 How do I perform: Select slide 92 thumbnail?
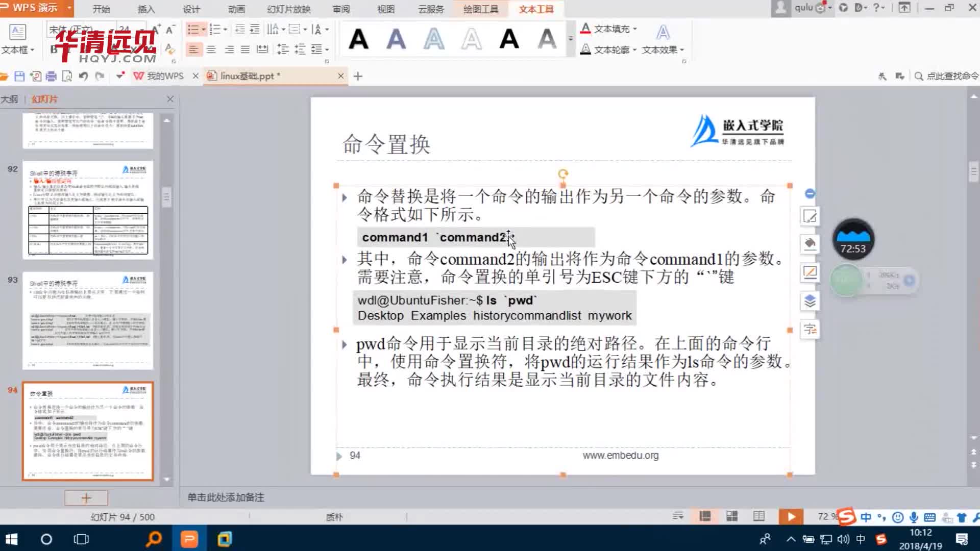point(88,210)
